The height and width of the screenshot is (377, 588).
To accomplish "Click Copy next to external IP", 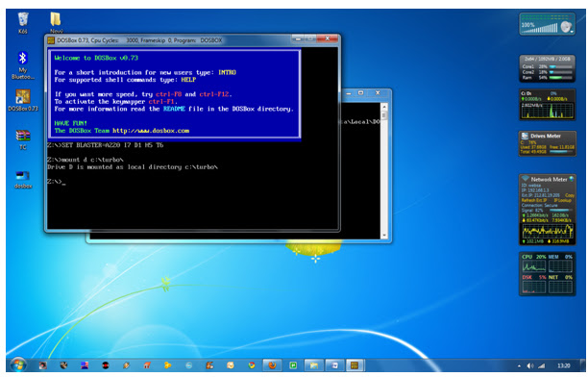I will (x=570, y=195).
